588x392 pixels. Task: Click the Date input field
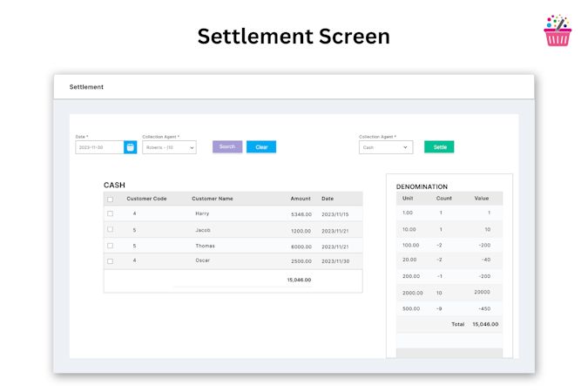99,147
